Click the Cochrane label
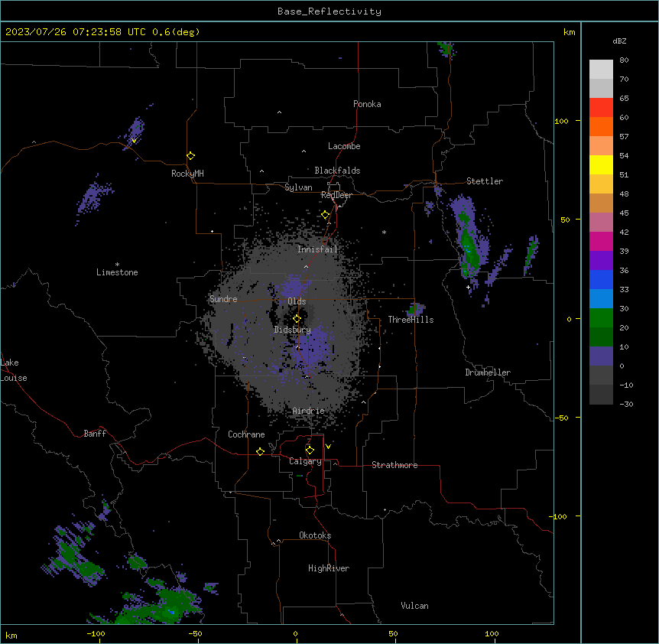 coord(246,434)
